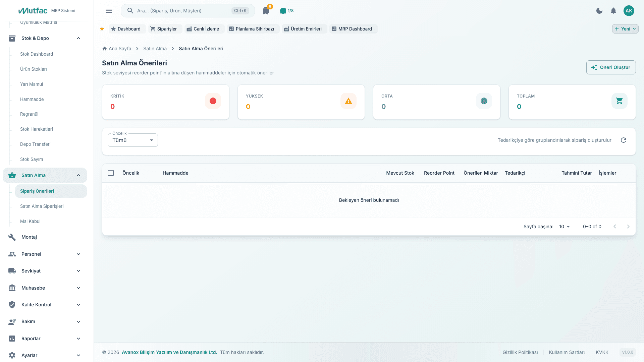The height and width of the screenshot is (362, 644).
Task: Open Avanox Bilişim company link
Action: (169, 352)
